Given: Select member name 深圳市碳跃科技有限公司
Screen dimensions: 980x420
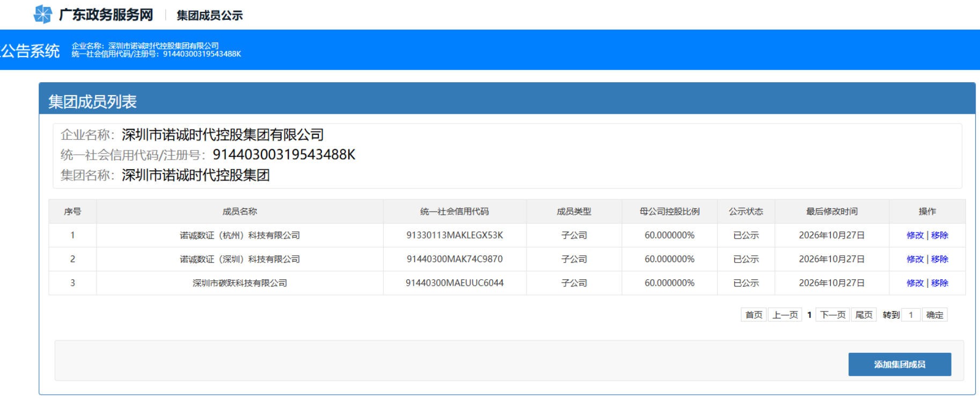Looking at the screenshot, I should [240, 283].
